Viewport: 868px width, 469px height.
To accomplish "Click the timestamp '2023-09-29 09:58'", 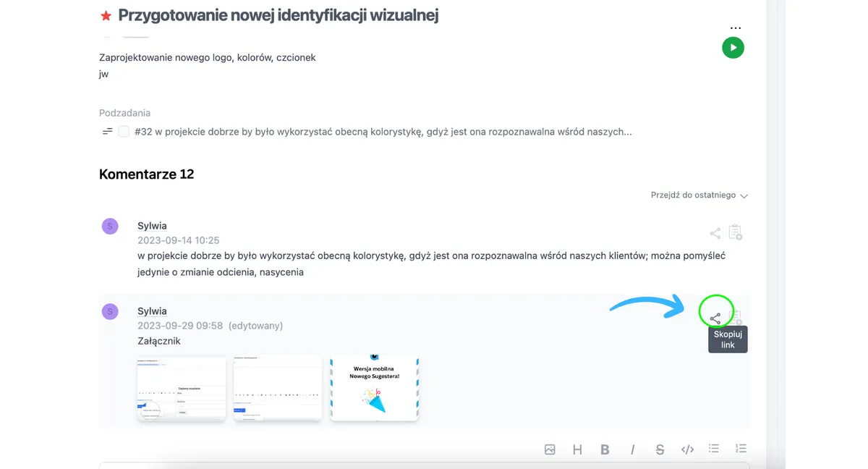I will (180, 326).
